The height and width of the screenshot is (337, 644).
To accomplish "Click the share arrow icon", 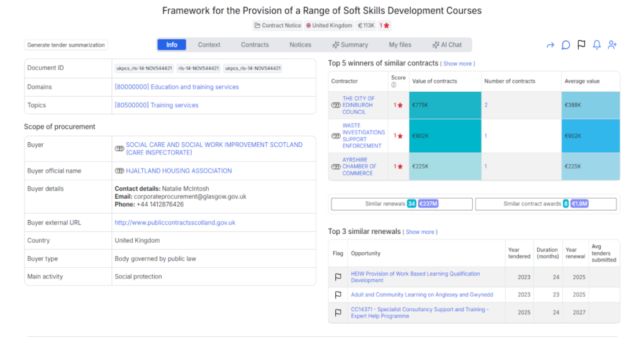I will [x=550, y=45].
